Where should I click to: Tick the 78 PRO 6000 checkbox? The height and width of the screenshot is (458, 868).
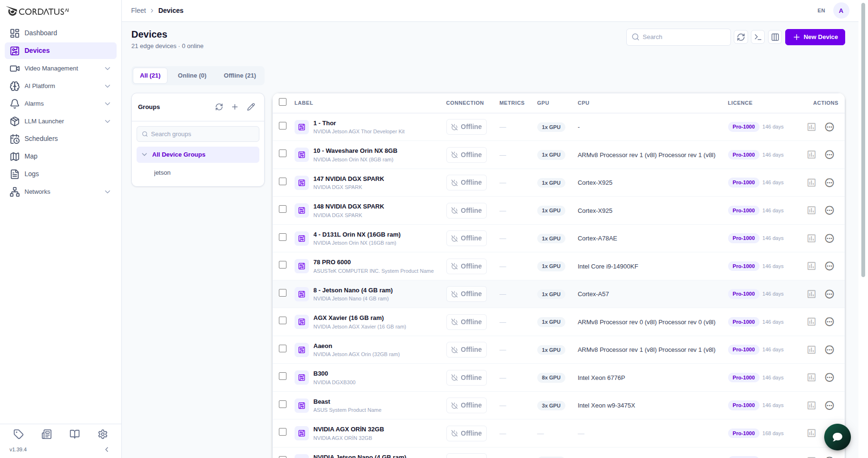[x=283, y=265]
